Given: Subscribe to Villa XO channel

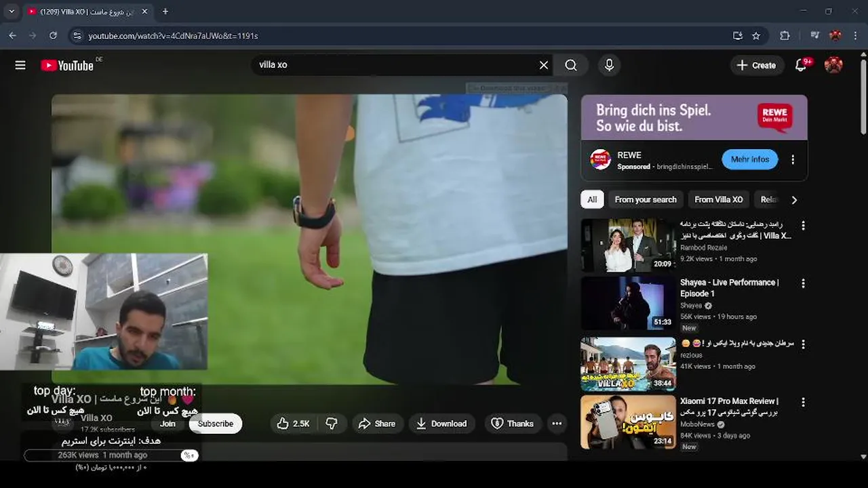Looking at the screenshot, I should point(216,424).
